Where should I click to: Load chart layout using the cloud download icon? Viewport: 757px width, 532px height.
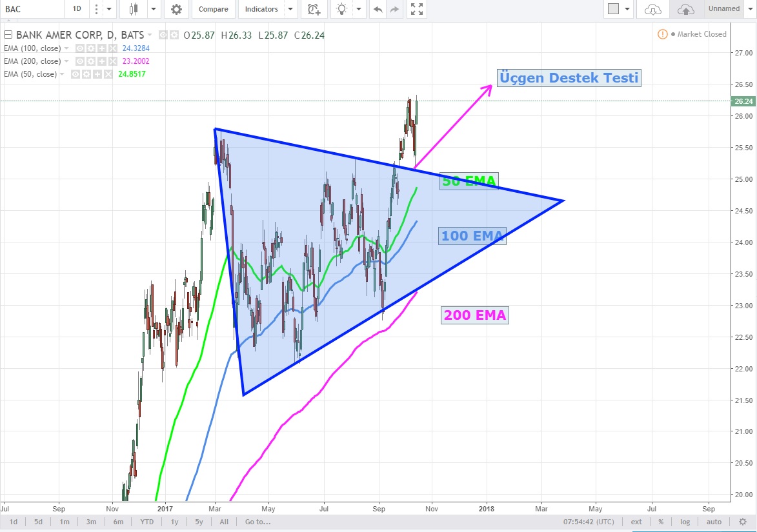pos(653,9)
